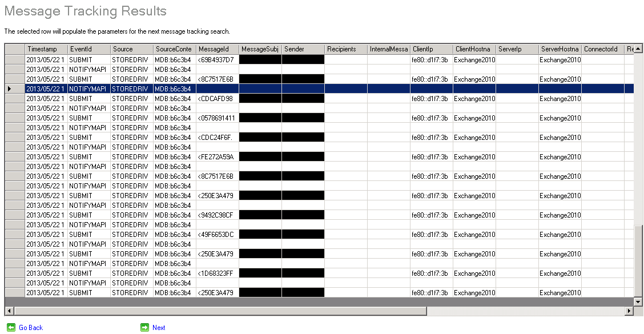Follow the Next link

159,328
